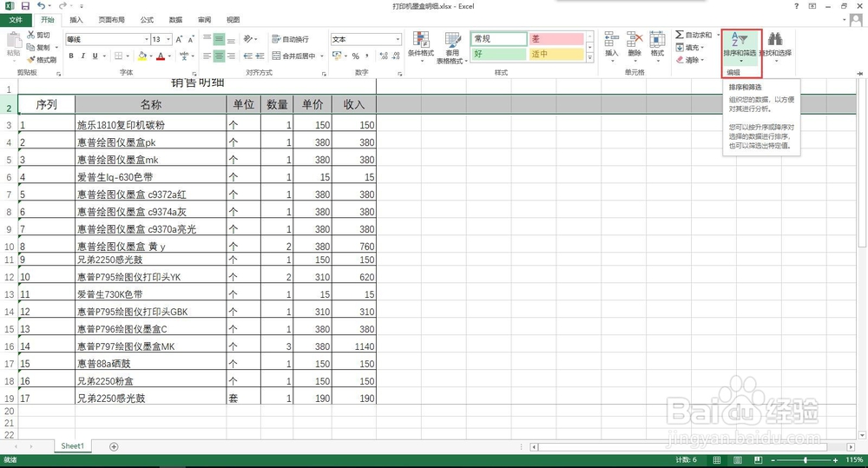Open the font color dropdown arrow
868x468 pixels.
pos(169,56)
